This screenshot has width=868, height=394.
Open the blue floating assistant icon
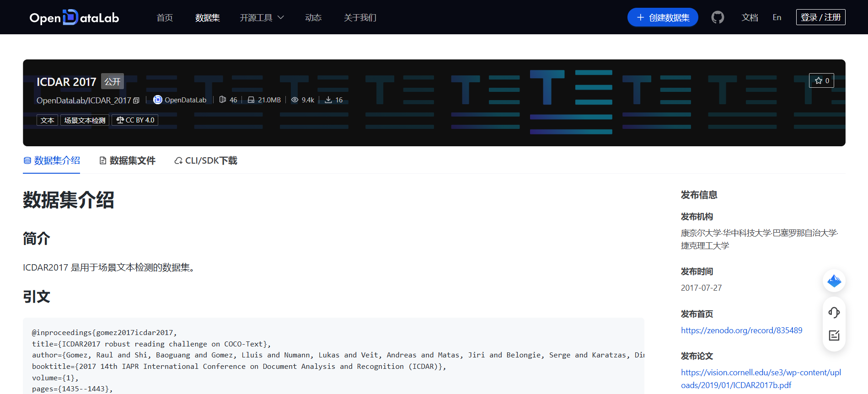coord(834,281)
